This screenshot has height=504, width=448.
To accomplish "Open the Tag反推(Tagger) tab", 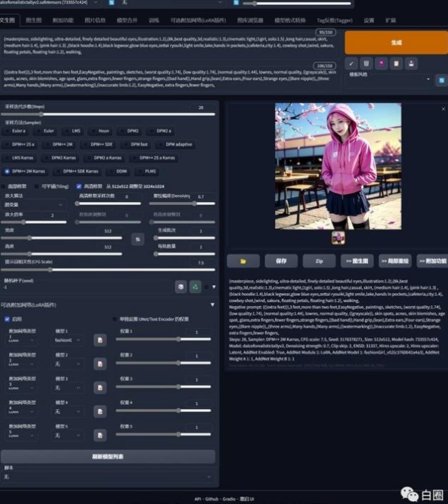I will tap(335, 21).
